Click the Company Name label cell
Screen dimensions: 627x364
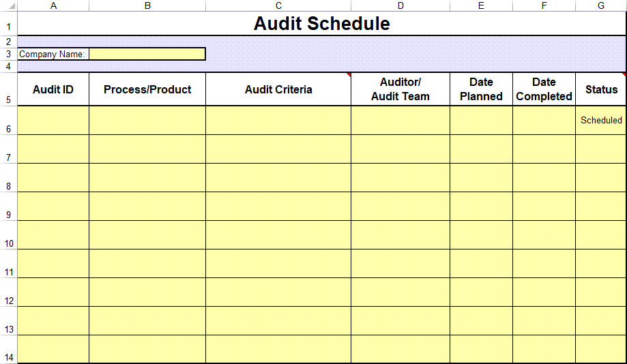pyautogui.click(x=53, y=54)
